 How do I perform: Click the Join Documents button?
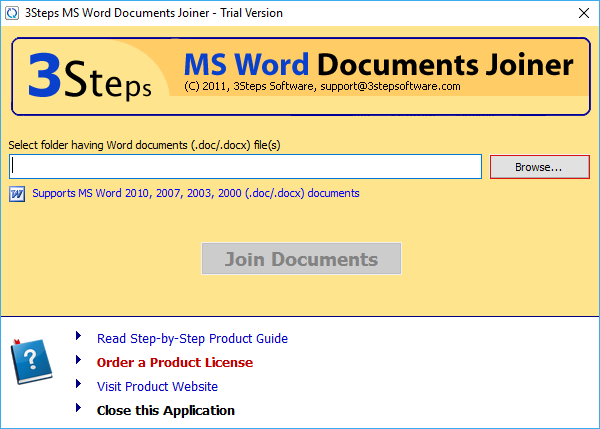click(x=302, y=259)
